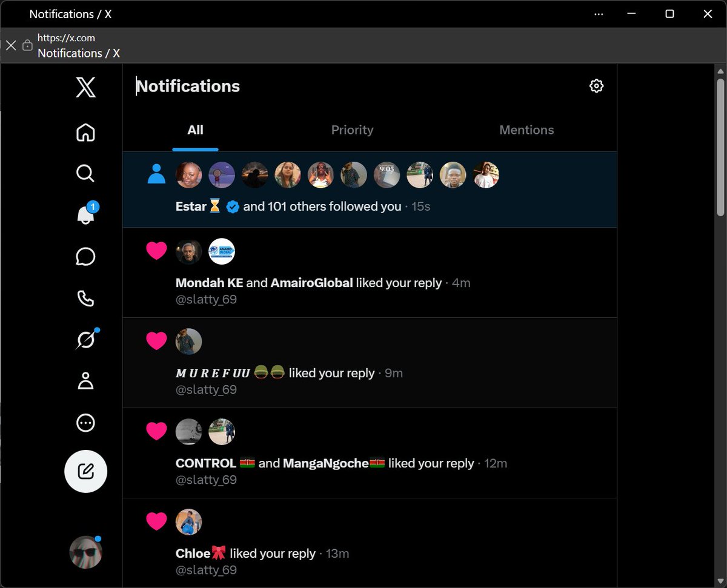Viewport: 727px width, 588px height.
Task: Click @slatty_69 under CONTROL notification
Action: (x=206, y=480)
